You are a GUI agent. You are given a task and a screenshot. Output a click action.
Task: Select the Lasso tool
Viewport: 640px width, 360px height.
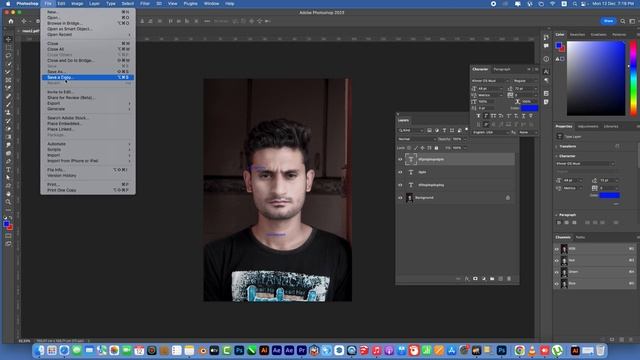[x=8, y=56]
